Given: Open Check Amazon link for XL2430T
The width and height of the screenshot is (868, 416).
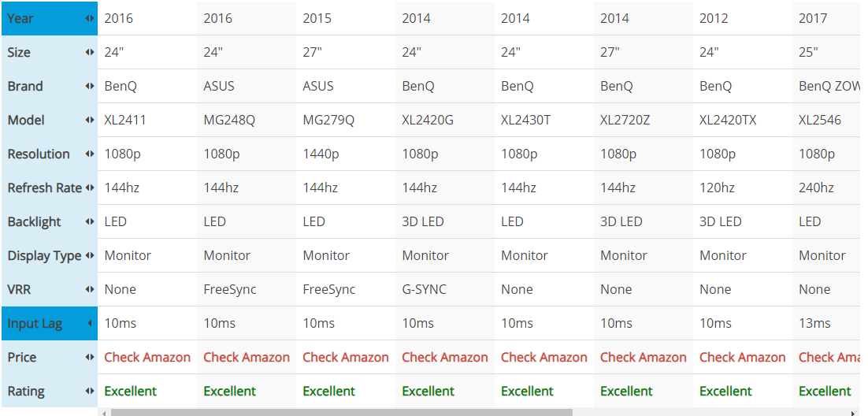Looking at the screenshot, I should [x=544, y=357].
